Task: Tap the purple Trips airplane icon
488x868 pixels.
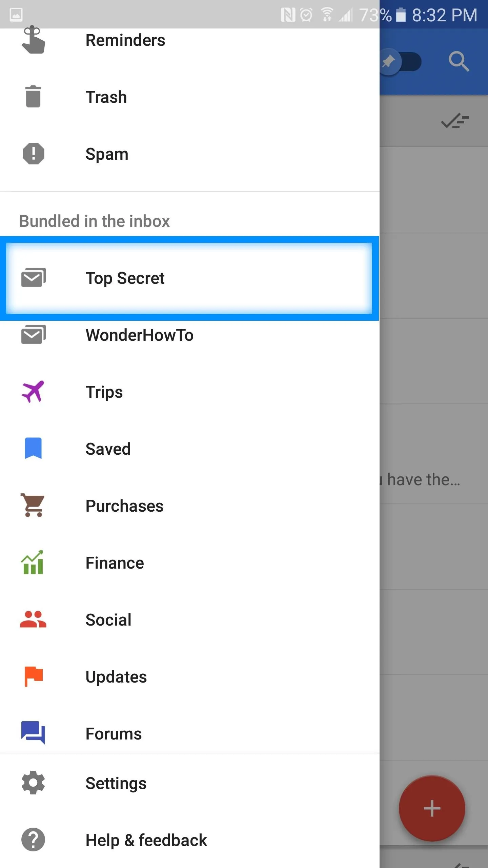Action: pos(33,392)
